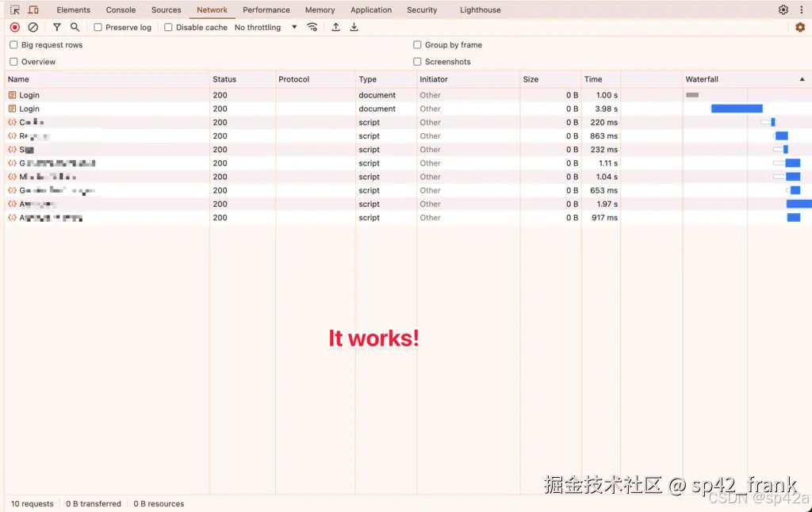Sort by Initiator column header

tap(468, 79)
